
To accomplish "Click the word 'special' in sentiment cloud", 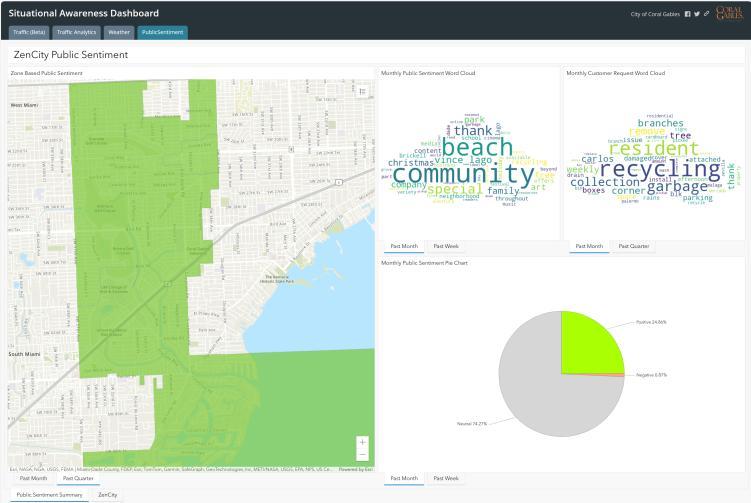I will click(455, 189).
